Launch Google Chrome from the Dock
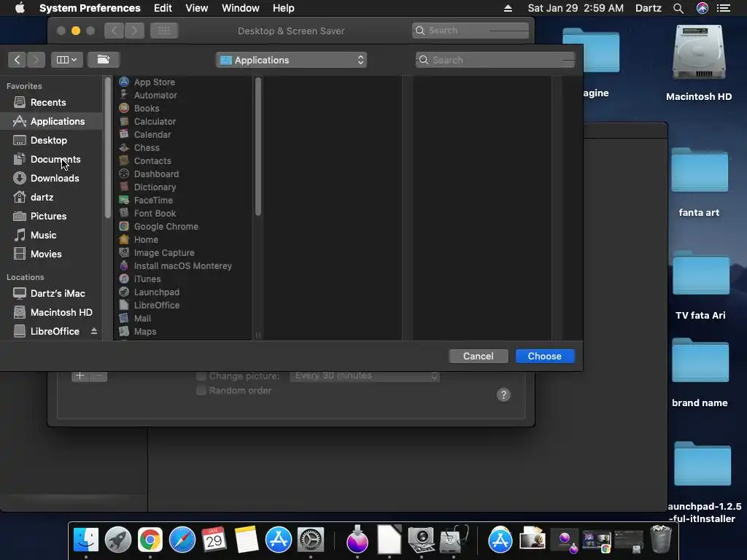Screen dimensions: 747x560 pyautogui.click(x=150, y=540)
